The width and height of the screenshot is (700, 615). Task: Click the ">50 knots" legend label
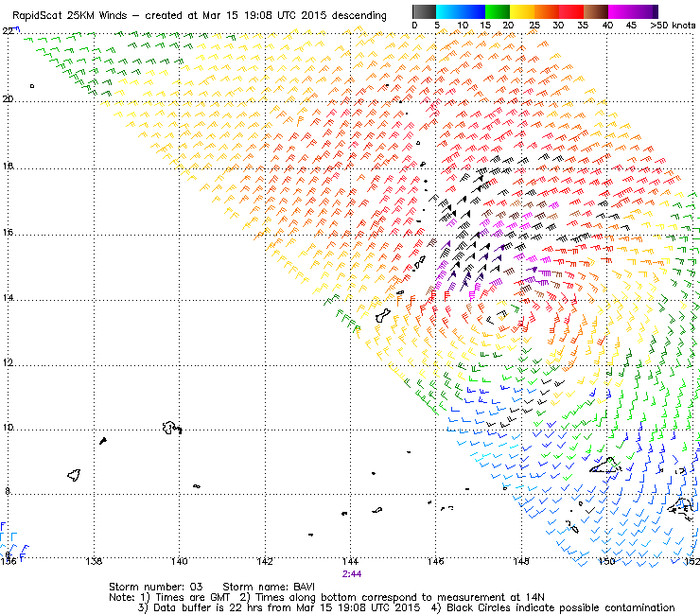click(673, 26)
